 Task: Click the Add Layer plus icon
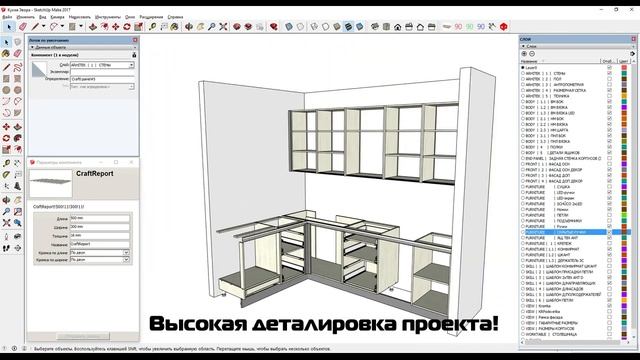[524, 54]
